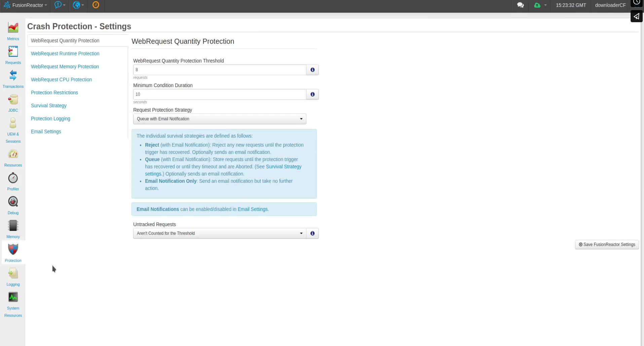644x346 pixels.
Task: Click the paper plane icon at top right
Action: 636,16
